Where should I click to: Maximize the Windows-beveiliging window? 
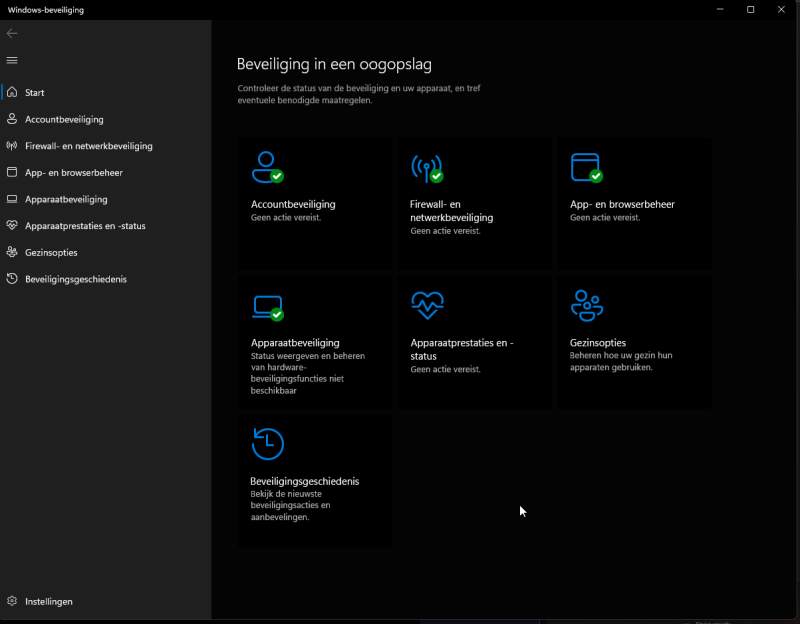[x=750, y=9]
